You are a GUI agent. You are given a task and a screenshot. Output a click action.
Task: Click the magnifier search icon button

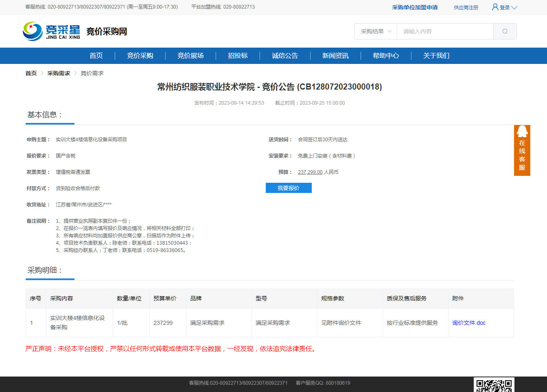(505, 31)
